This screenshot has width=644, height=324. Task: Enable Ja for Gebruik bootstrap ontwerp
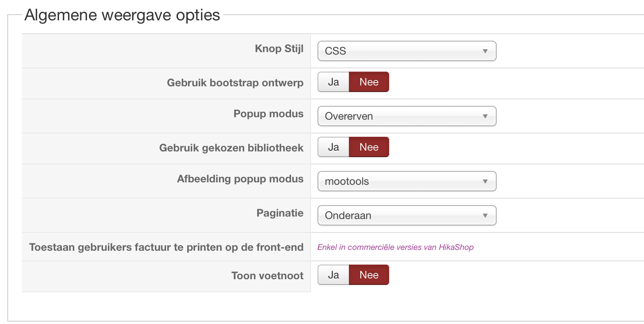[x=333, y=82]
